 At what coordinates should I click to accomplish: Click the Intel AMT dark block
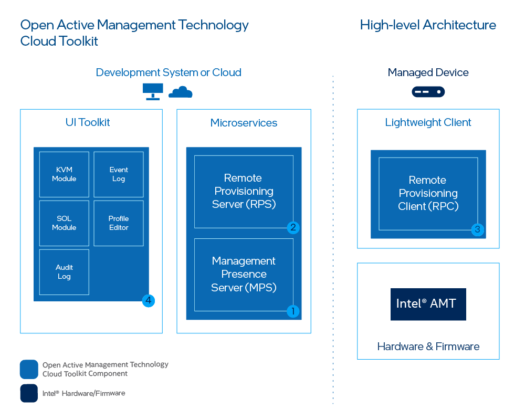(x=428, y=304)
